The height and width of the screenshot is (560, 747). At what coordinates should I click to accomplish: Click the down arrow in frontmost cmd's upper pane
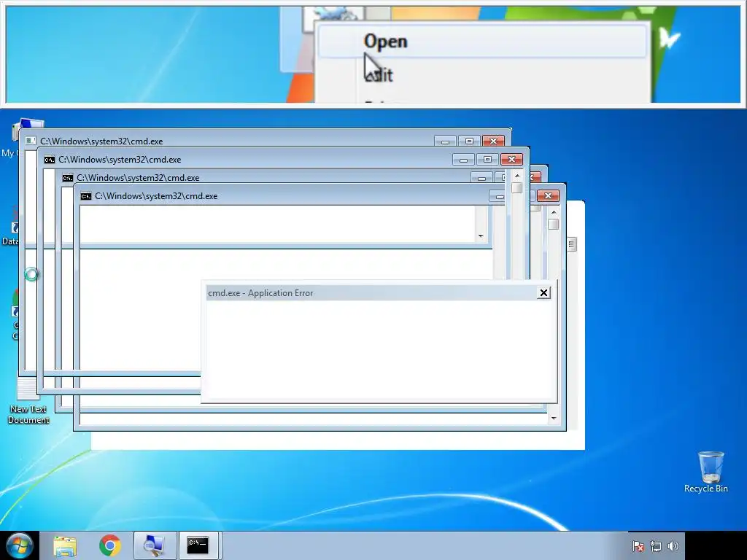coord(481,236)
